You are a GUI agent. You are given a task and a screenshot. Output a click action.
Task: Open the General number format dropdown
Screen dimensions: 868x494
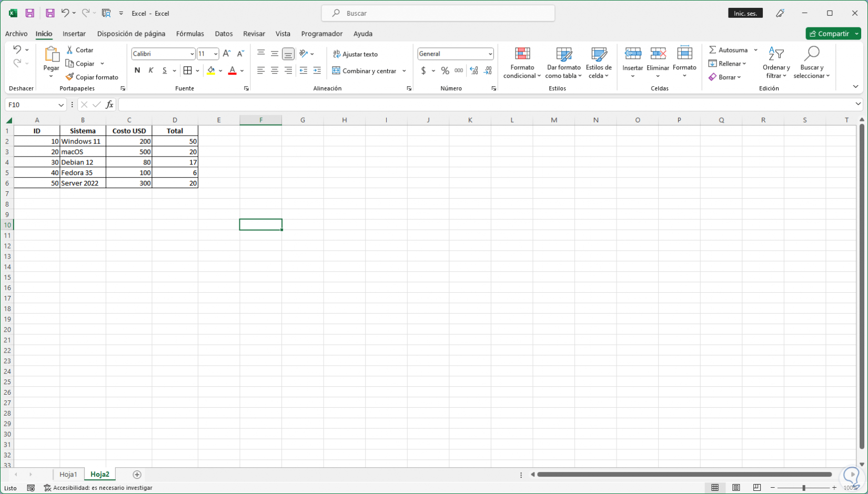(490, 54)
